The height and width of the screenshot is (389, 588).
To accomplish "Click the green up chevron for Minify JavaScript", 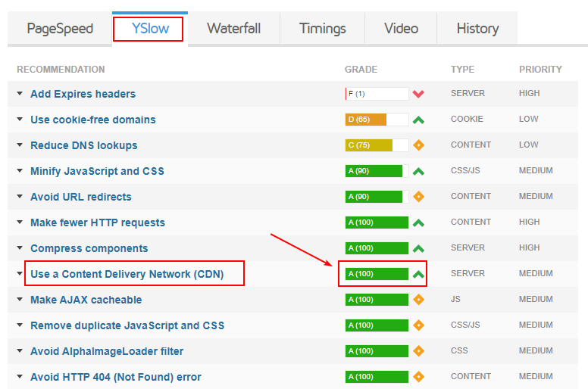I will [418, 172].
